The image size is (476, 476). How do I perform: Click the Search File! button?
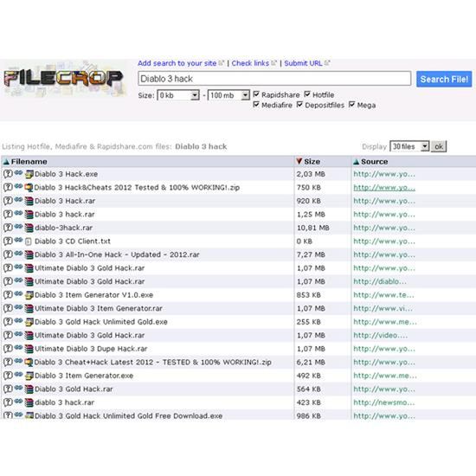coord(444,80)
